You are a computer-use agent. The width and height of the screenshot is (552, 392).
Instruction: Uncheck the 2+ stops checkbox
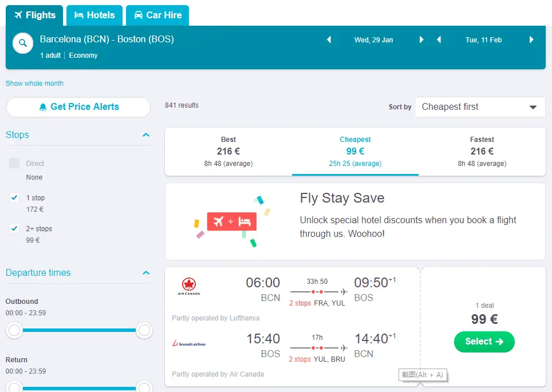(14, 229)
